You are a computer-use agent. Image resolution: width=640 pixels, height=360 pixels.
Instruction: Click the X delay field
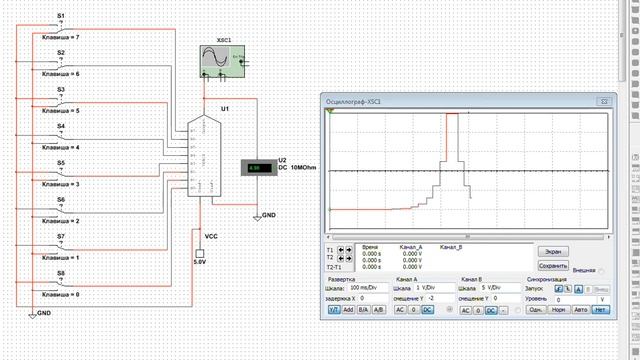373,298
